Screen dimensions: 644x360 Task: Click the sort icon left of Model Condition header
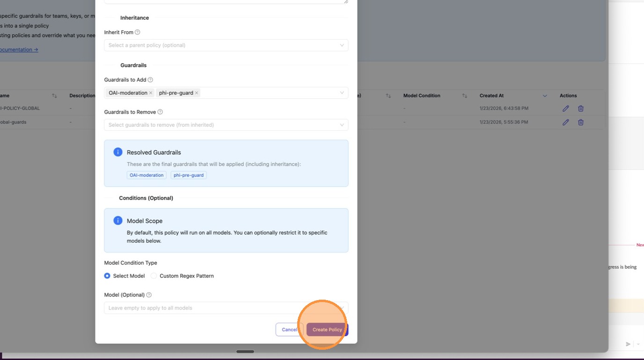point(388,96)
